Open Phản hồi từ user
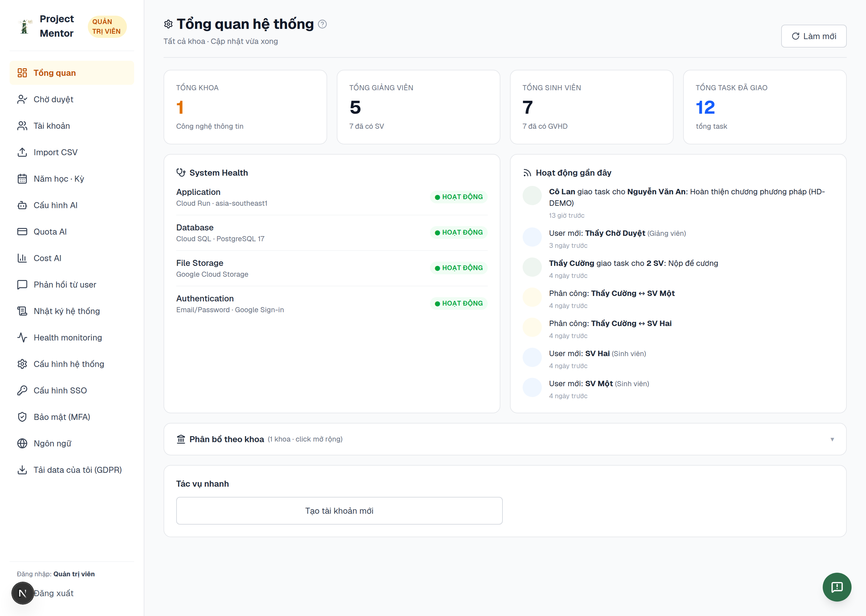Viewport: 866px width, 616px height. [x=72, y=285]
